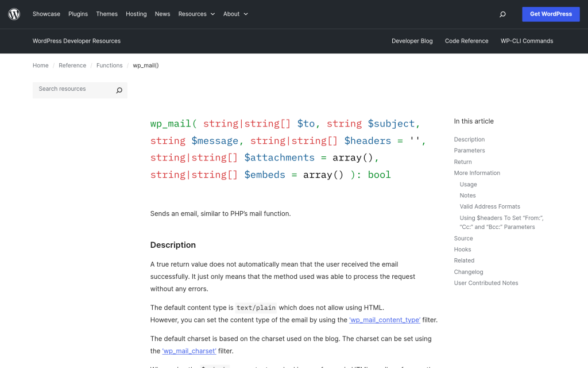The image size is (588, 368).
Task: Jump to Hooks section
Action: (462, 250)
